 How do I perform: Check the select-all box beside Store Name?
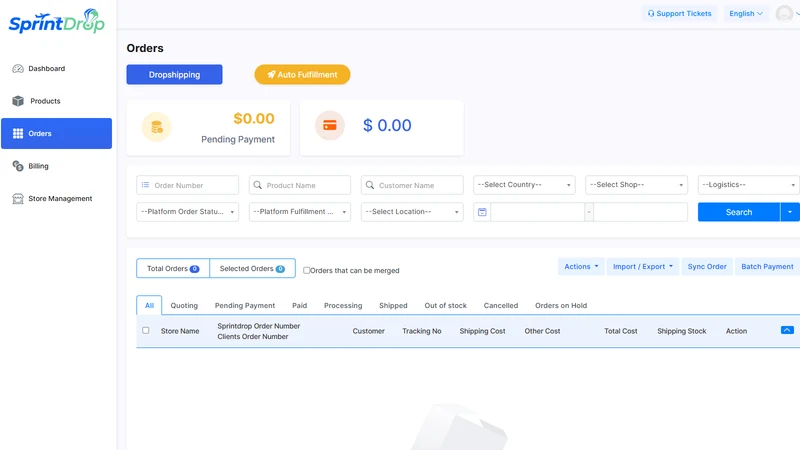coord(146,331)
